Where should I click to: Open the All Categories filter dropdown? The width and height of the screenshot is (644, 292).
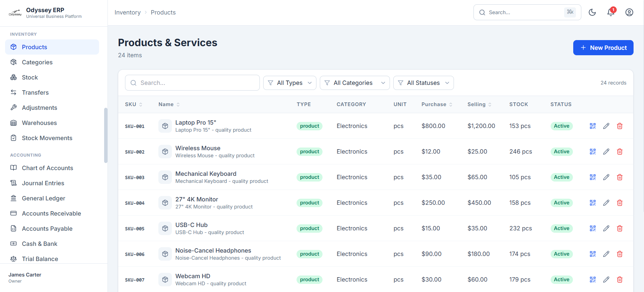click(355, 83)
